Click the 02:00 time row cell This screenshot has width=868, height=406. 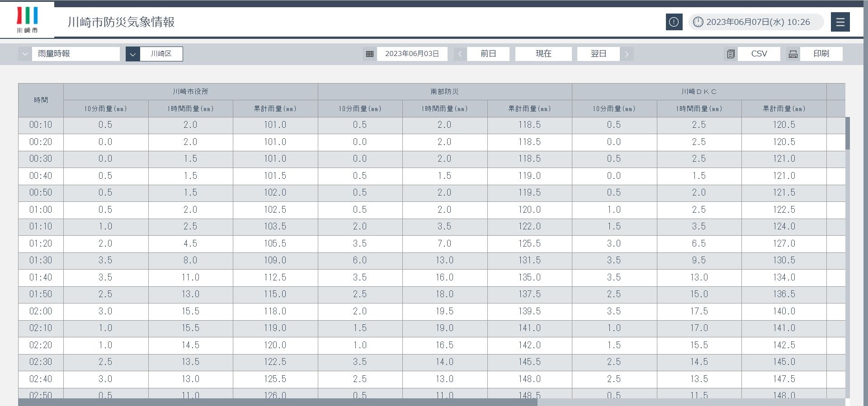point(41,312)
